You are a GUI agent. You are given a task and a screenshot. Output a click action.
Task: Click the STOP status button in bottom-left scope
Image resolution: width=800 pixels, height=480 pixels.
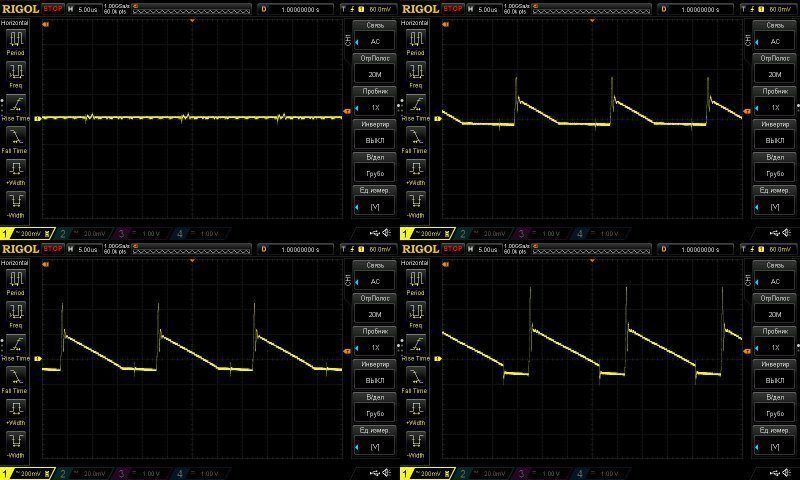(x=54, y=248)
